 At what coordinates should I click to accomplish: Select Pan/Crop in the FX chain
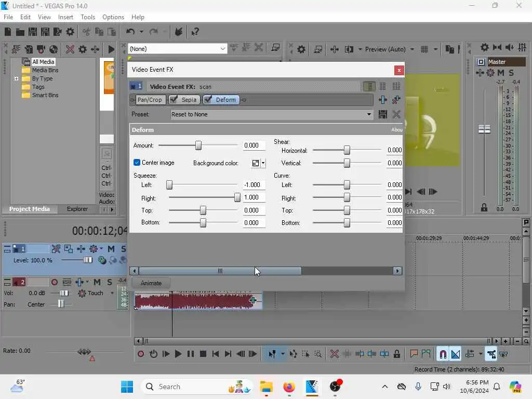[x=150, y=100]
